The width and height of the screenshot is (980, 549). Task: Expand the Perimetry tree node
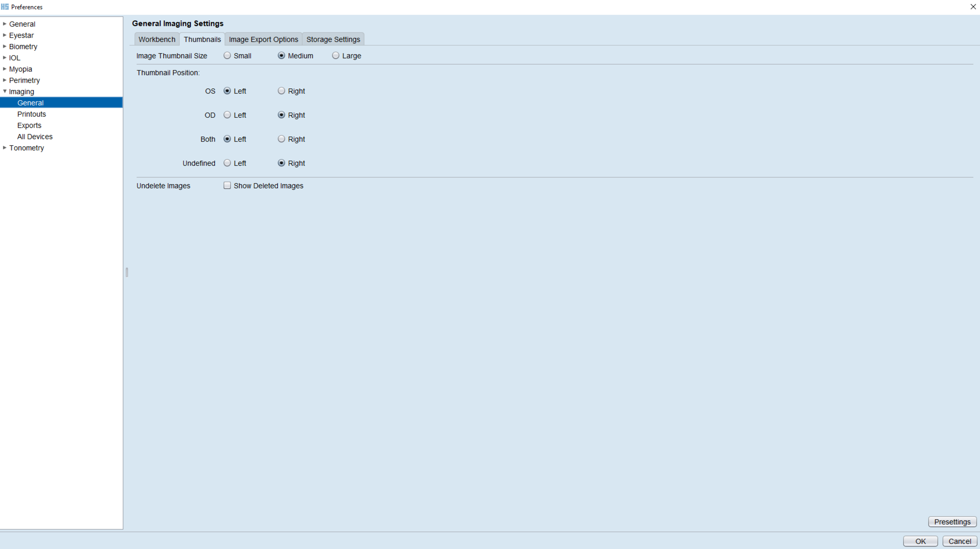[x=5, y=80]
